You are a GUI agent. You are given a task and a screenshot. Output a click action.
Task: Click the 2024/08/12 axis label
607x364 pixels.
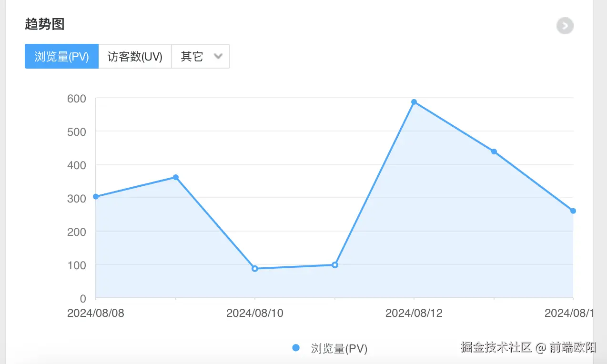pyautogui.click(x=414, y=313)
